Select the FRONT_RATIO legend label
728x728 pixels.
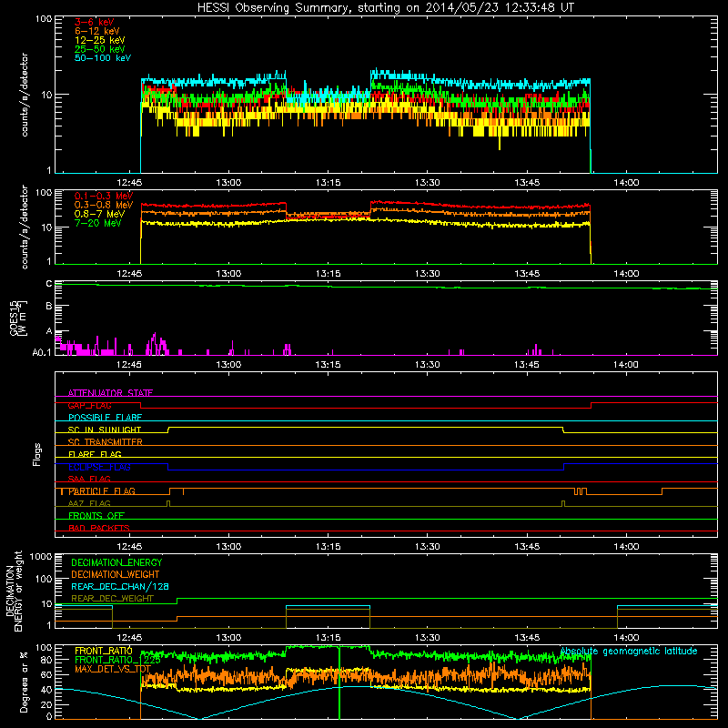point(104,651)
